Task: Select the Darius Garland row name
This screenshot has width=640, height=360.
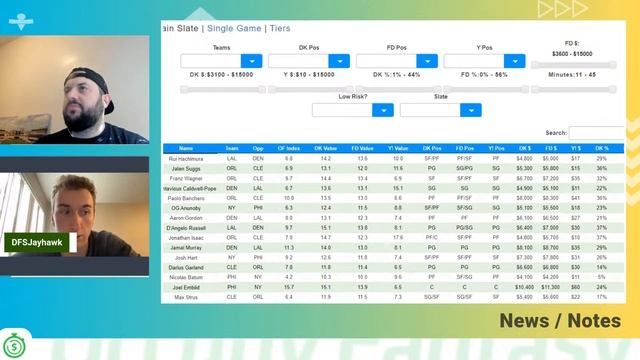Action: click(186, 268)
